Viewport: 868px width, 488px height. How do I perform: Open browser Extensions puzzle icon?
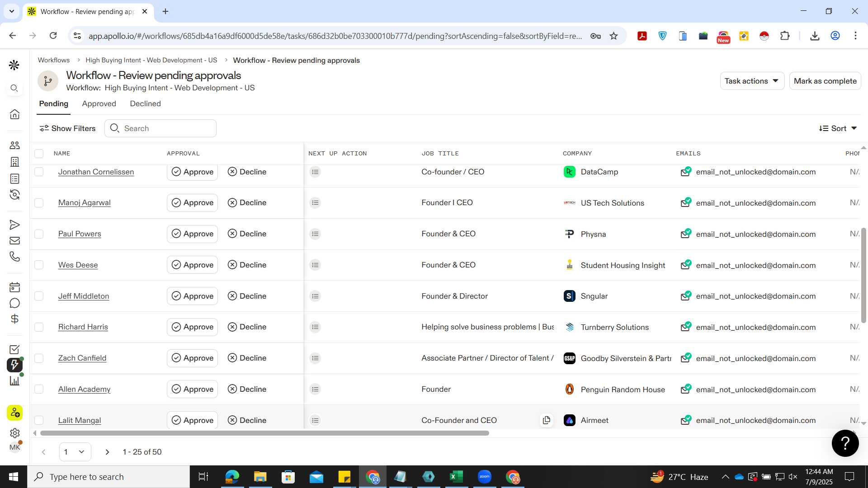(x=785, y=36)
